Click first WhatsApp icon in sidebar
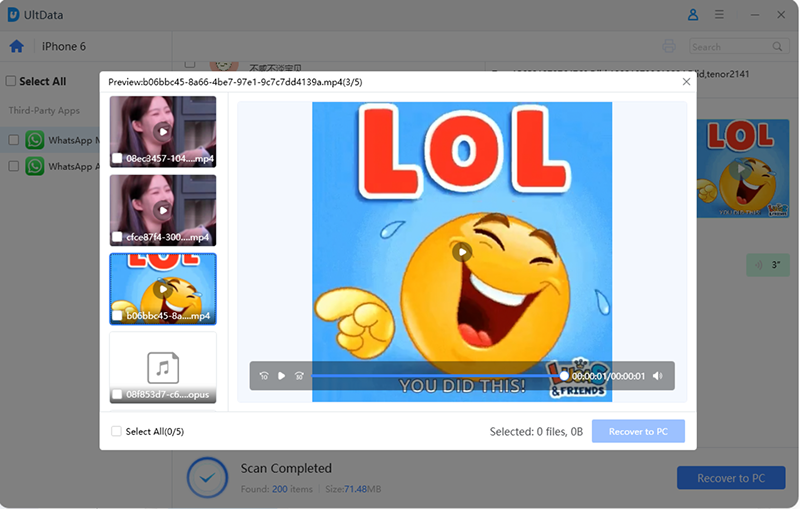This screenshot has height=509, width=800. pos(35,140)
